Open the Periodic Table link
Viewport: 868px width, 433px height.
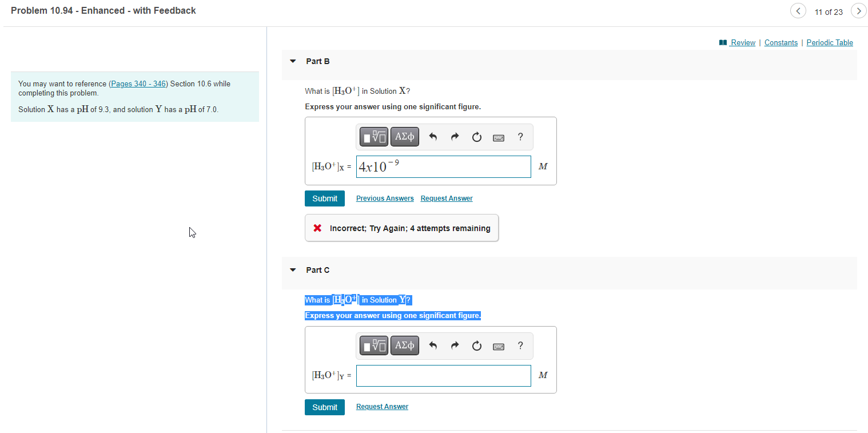point(830,43)
